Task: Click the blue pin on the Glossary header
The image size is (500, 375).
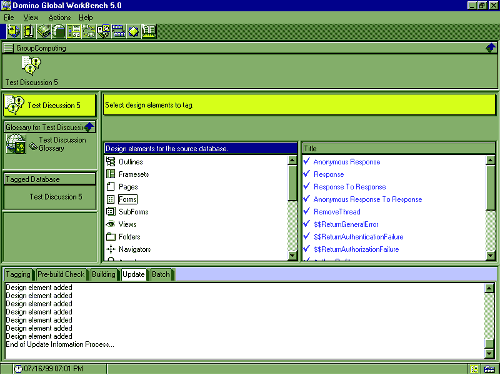Action: [89, 127]
